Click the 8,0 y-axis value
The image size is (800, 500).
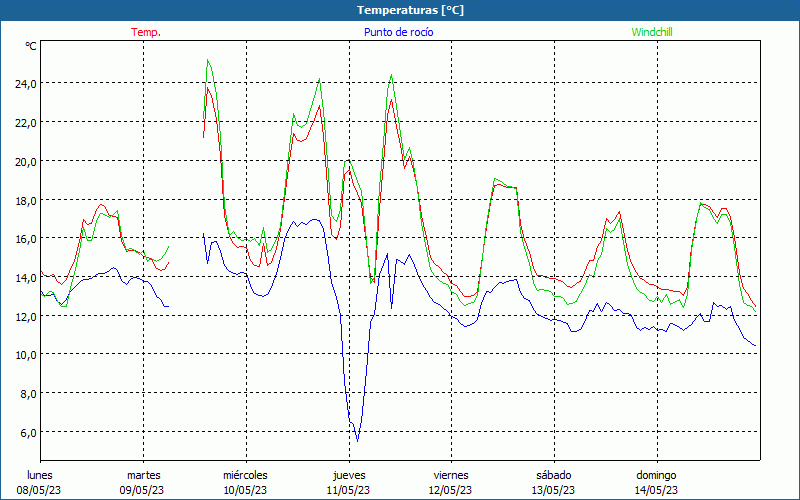(28, 393)
